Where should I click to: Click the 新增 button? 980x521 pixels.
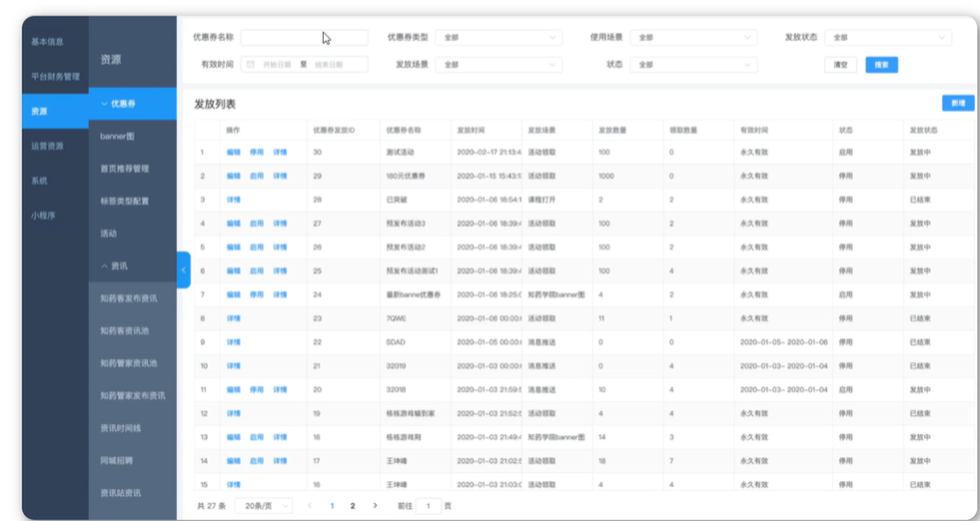click(958, 103)
